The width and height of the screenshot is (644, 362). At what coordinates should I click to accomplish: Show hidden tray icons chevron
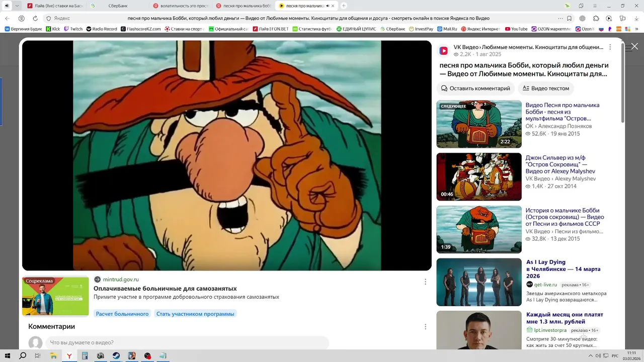click(590, 356)
